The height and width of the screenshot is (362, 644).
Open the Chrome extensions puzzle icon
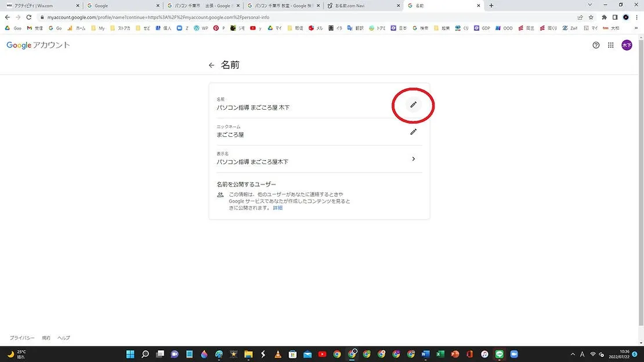click(x=604, y=17)
